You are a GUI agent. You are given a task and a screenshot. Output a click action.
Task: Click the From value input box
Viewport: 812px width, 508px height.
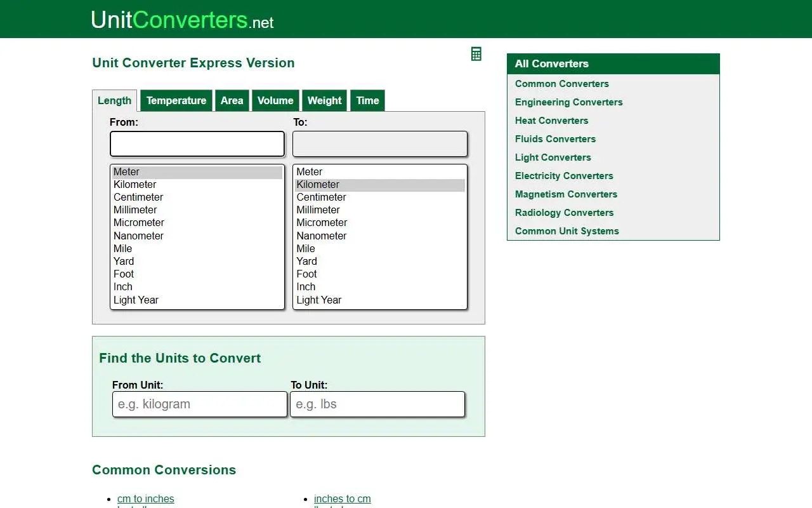coord(197,144)
